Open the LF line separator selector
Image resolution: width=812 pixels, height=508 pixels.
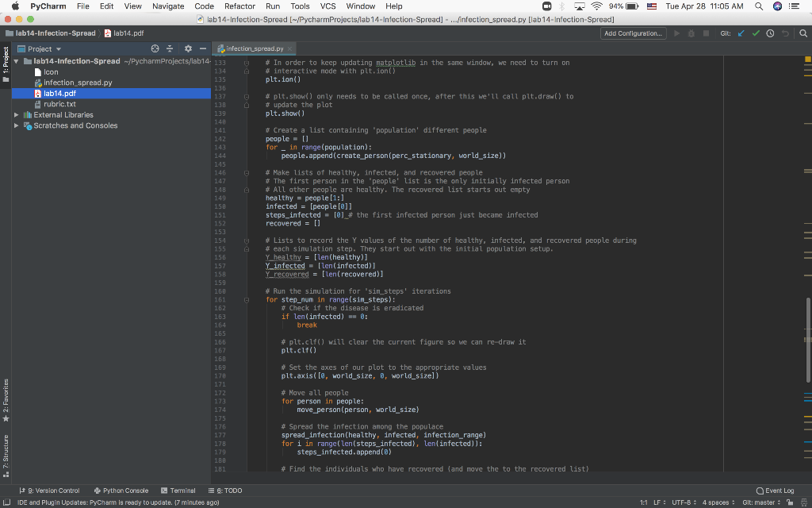659,502
